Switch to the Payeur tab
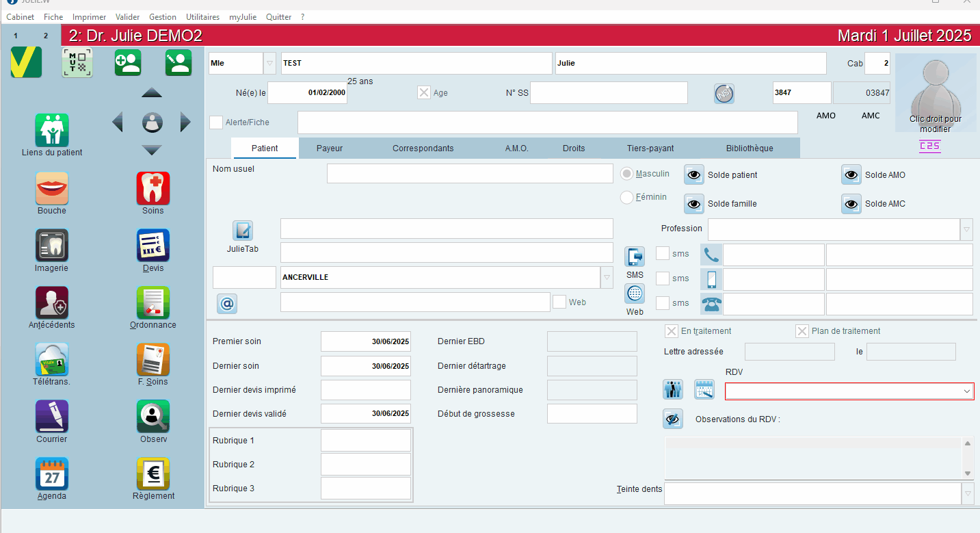Viewport: 980px width, 533px height. (330, 148)
